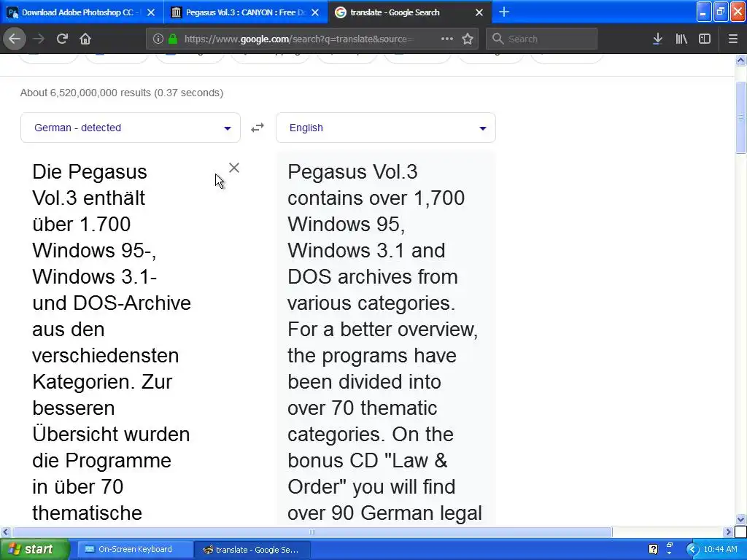Click the horizontal scrollbar left arrow
Image resolution: width=747 pixels, height=560 pixels.
coord(5,532)
